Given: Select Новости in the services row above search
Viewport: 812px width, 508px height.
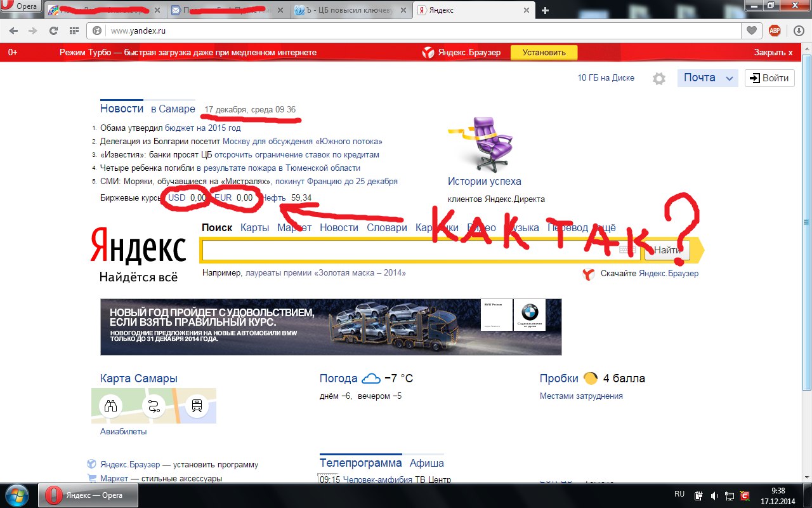Looking at the screenshot, I should point(339,227).
